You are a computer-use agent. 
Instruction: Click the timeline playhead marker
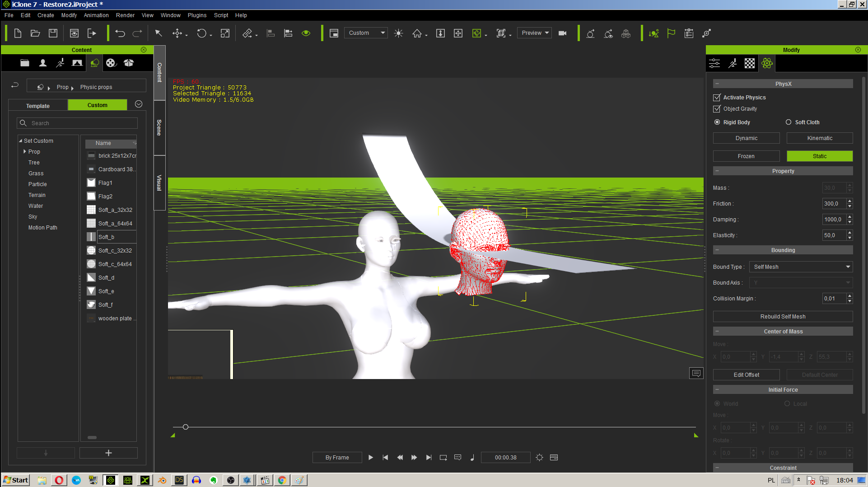185,426
